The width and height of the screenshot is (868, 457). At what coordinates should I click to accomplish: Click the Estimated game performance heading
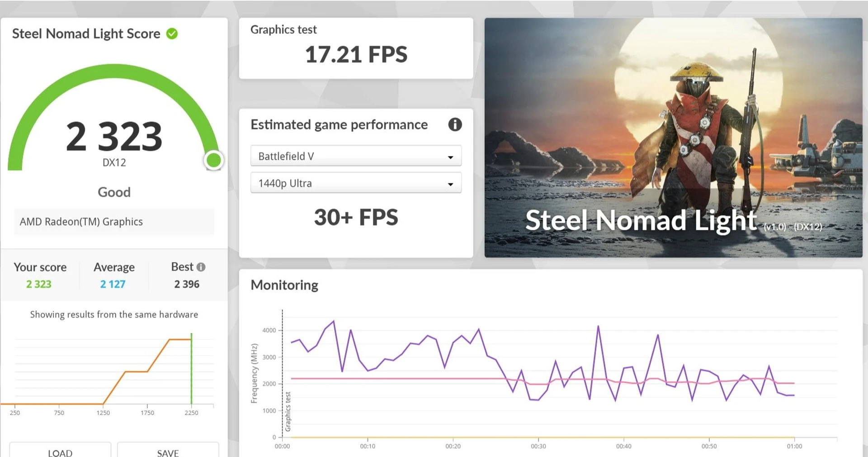click(x=339, y=125)
